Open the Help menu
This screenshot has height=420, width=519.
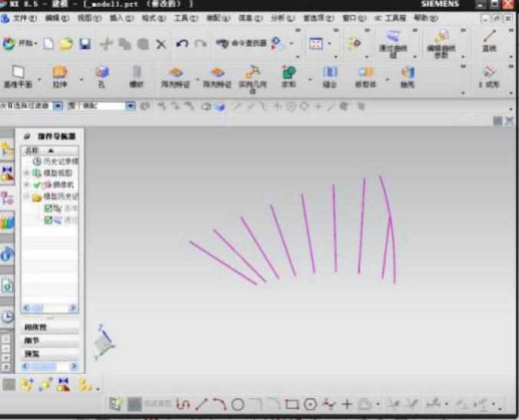pos(425,18)
